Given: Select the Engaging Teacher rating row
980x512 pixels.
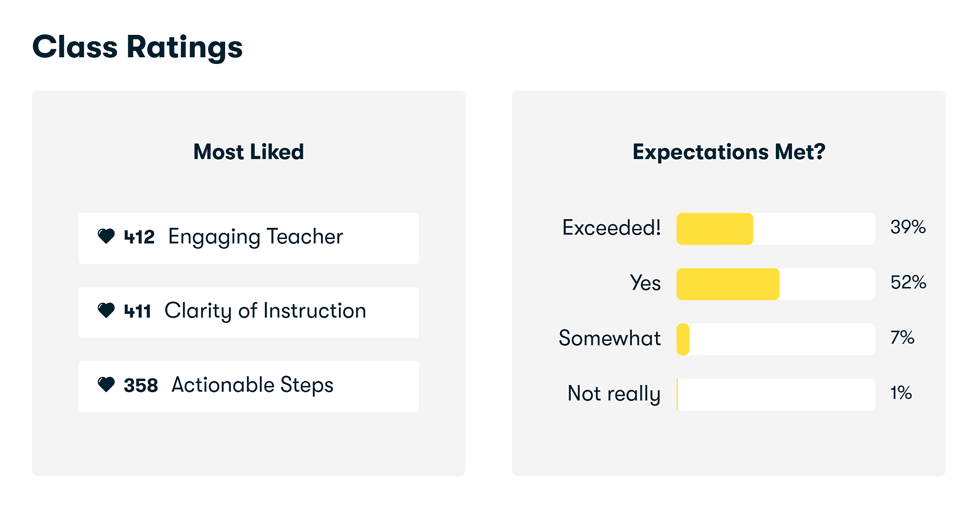Looking at the screenshot, I should point(249,238).
